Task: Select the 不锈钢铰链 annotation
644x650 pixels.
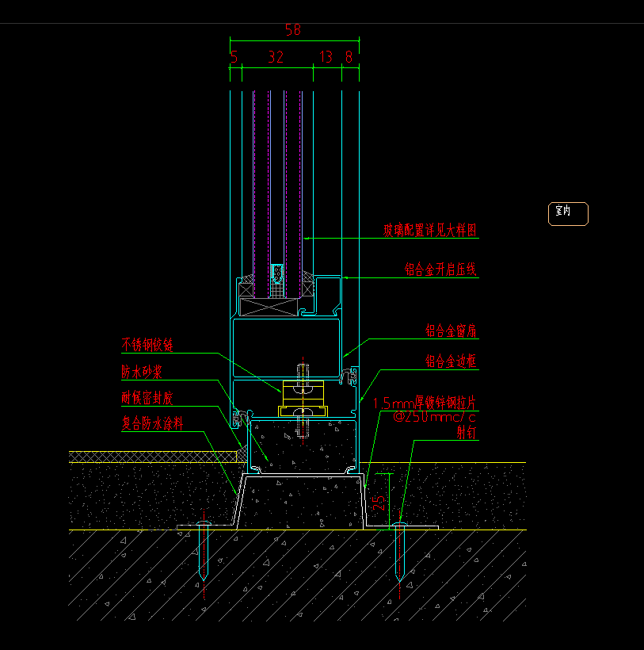Action: (x=147, y=345)
